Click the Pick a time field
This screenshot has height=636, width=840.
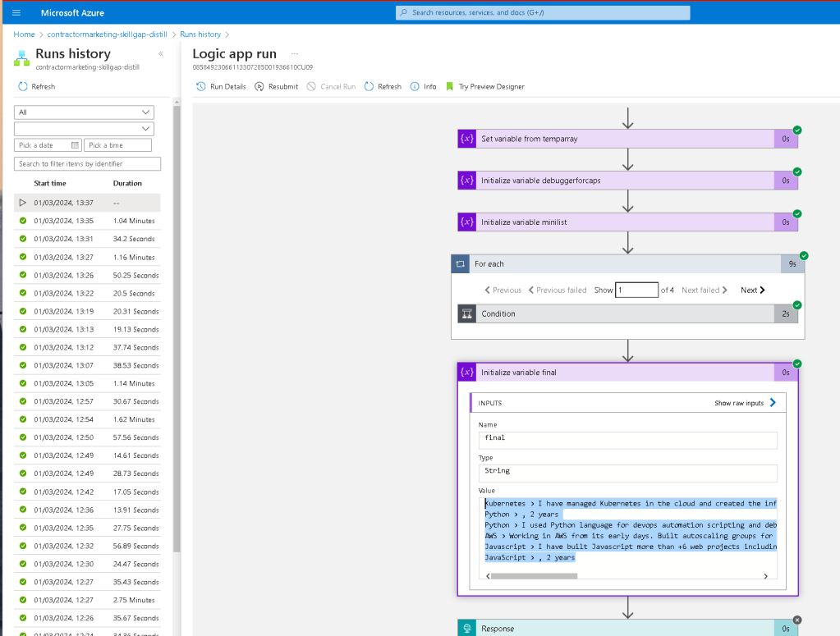point(118,145)
